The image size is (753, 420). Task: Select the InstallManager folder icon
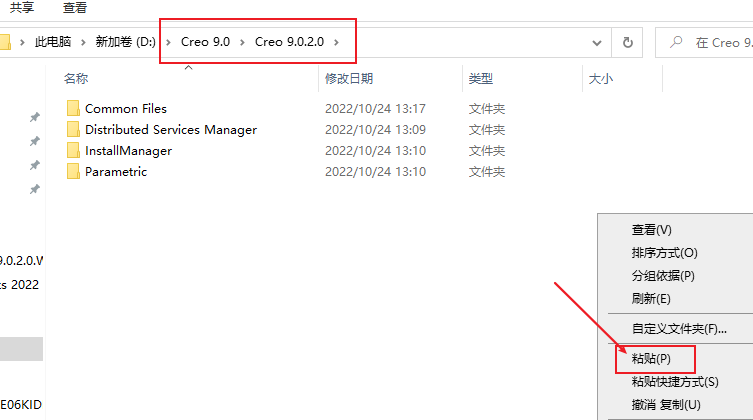[x=73, y=151]
